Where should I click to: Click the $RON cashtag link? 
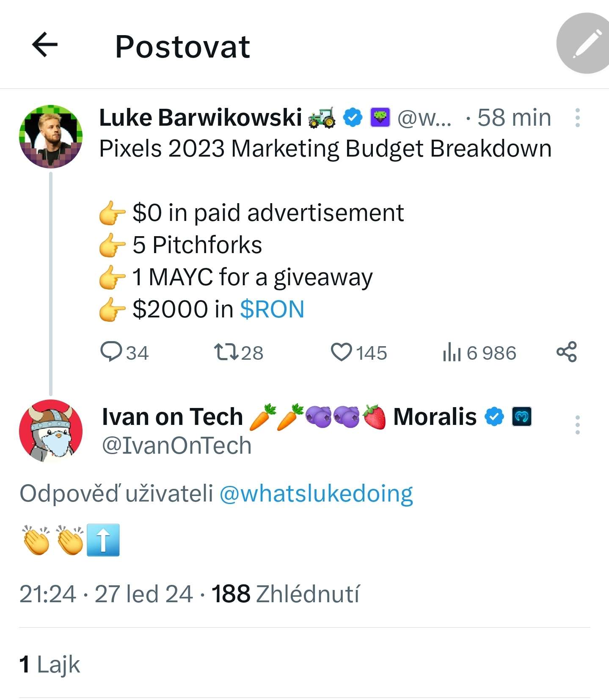pos(272,309)
